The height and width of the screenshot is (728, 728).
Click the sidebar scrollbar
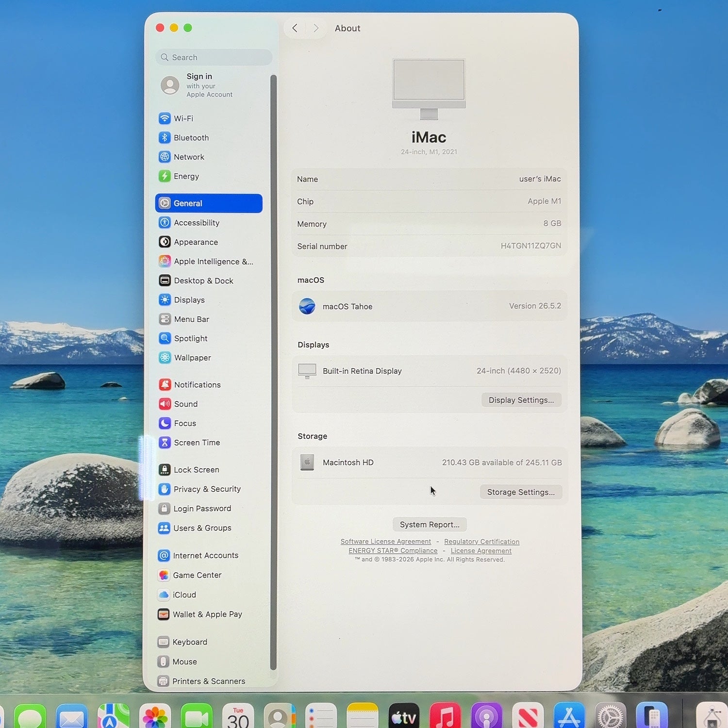(273, 372)
